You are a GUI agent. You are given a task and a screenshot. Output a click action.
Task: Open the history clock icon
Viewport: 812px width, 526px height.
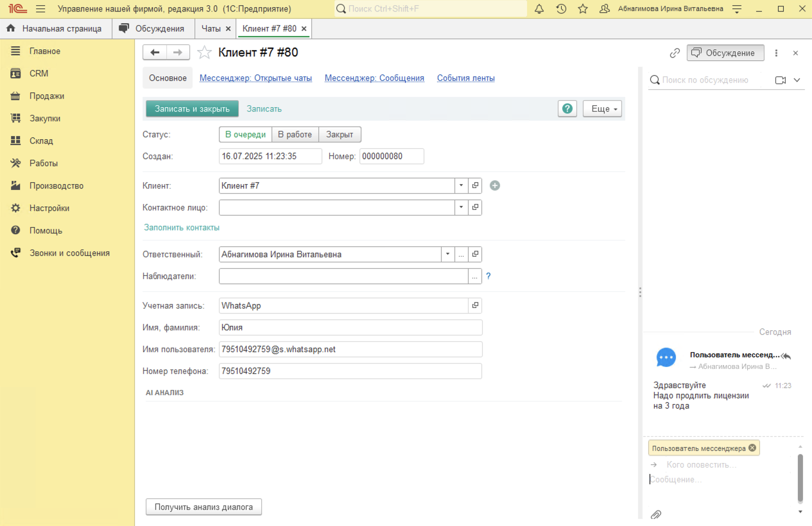[561, 9]
